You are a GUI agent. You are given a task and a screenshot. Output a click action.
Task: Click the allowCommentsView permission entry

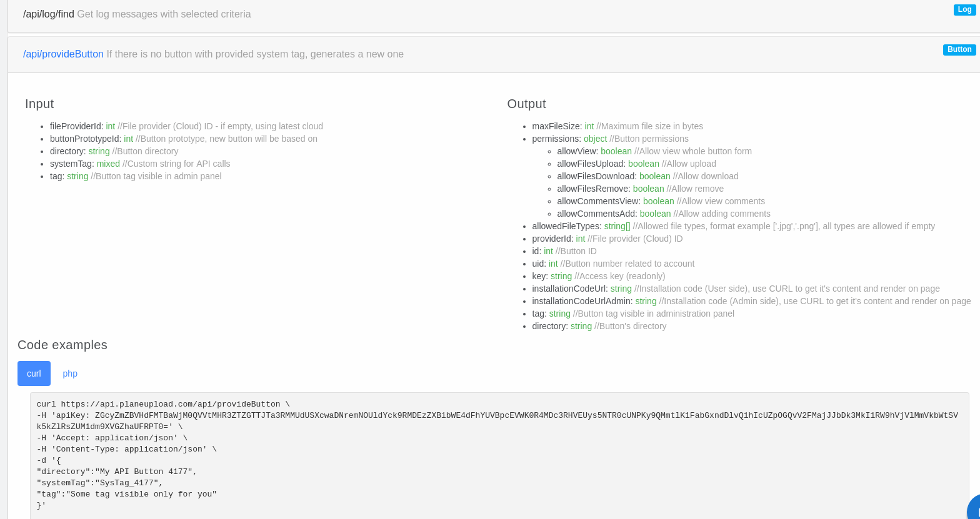(661, 201)
